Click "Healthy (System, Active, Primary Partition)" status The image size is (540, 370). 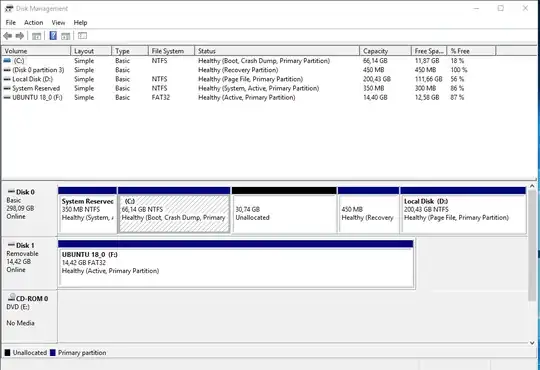(x=259, y=88)
